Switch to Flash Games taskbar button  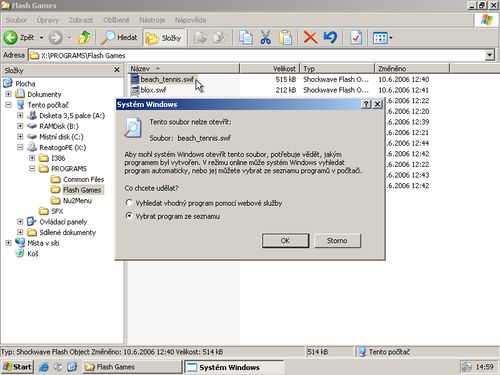(x=132, y=367)
